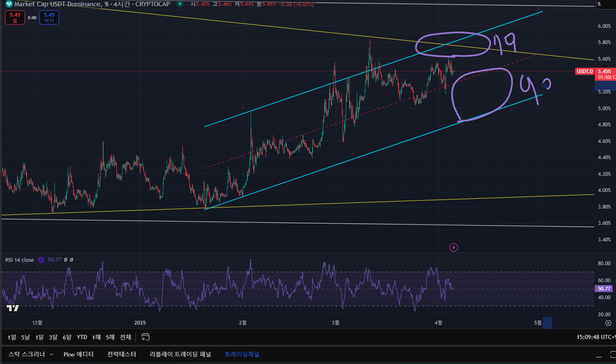Click the 고5.46% high value in header
Image resolution: width=616 pixels, height=364 pixels.
coord(222,4)
